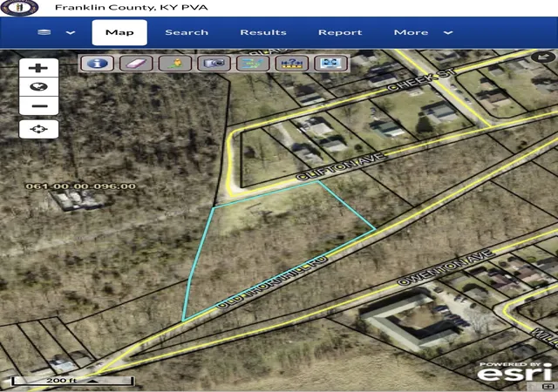
Task: Activate the pink eraser clear tool
Action: (x=136, y=64)
